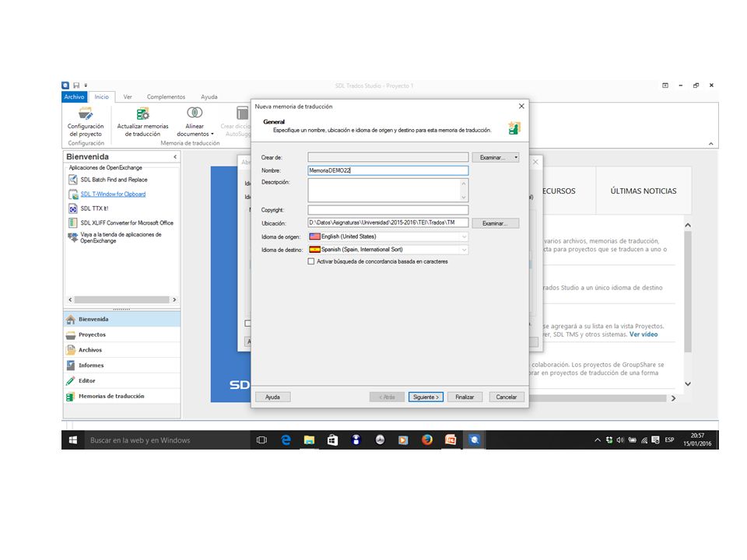Screen dimensions: 747x560
Task: Switch to the Bienvenida view
Action: pos(122,319)
